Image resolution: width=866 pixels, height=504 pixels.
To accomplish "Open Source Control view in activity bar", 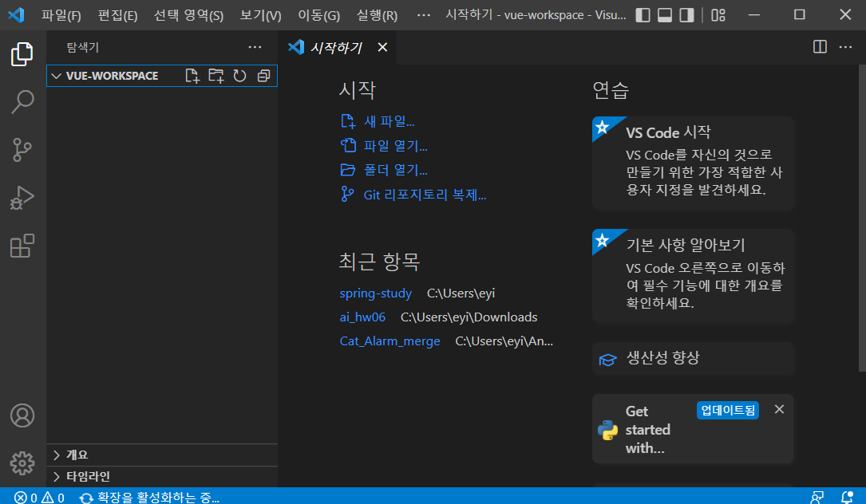I will tap(22, 150).
